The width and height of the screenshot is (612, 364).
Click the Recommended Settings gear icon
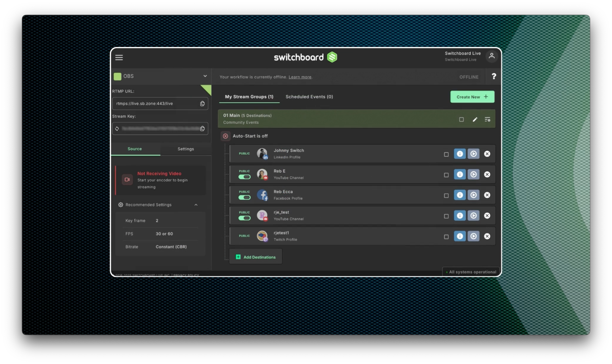121,205
